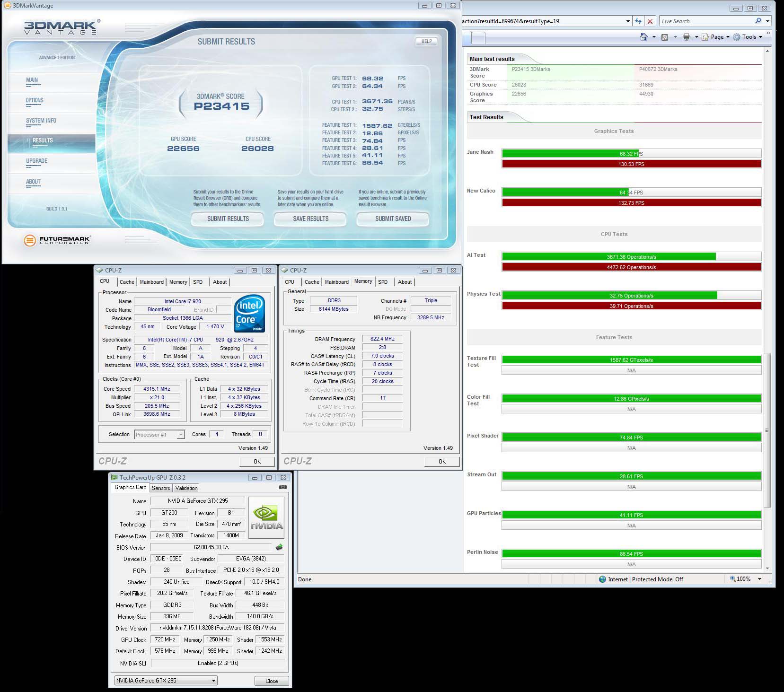The image size is (784, 692).
Task: Open the NVIDIA GeForce GTX 295 device dropdown
Action: [x=213, y=681]
